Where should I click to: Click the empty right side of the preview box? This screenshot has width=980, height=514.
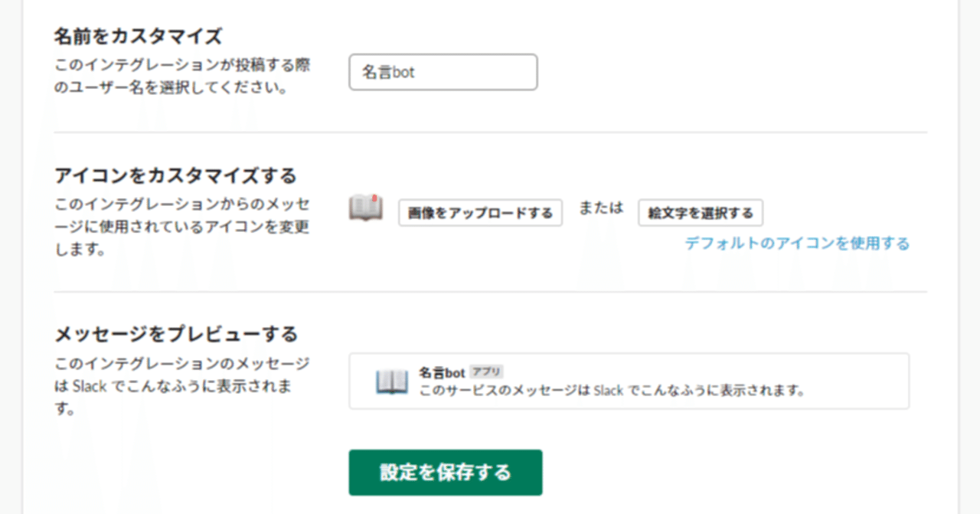857,381
